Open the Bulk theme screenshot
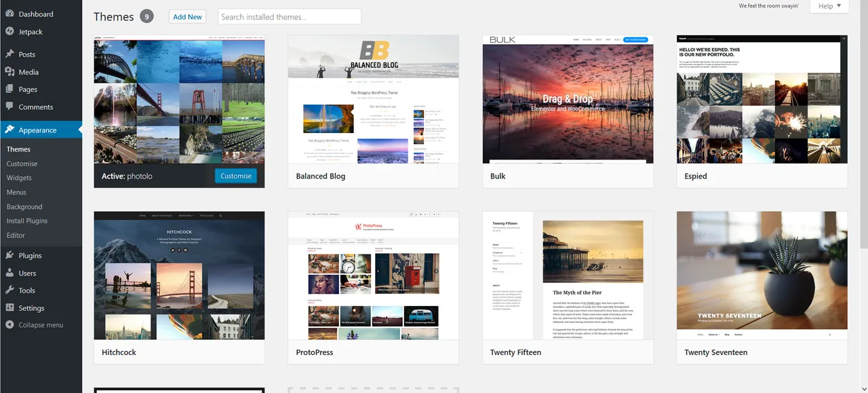This screenshot has height=393, width=868. click(x=568, y=99)
